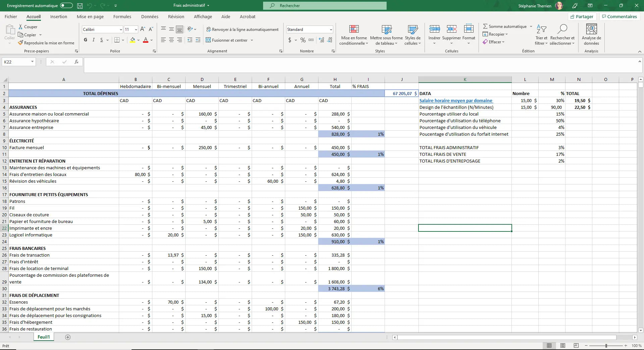Toggle Renvoyer à la ligne automatiquement
This screenshot has width=644, height=350.
tap(242, 30)
